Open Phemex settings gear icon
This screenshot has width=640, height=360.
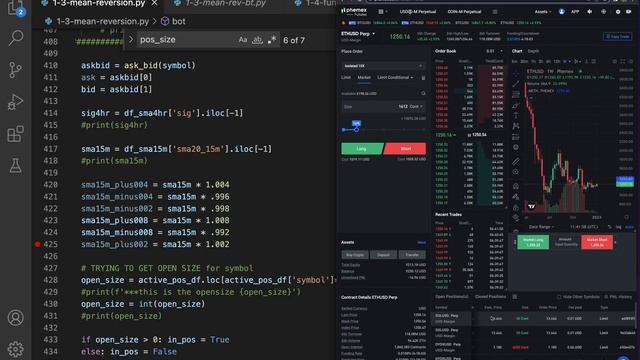point(618,12)
